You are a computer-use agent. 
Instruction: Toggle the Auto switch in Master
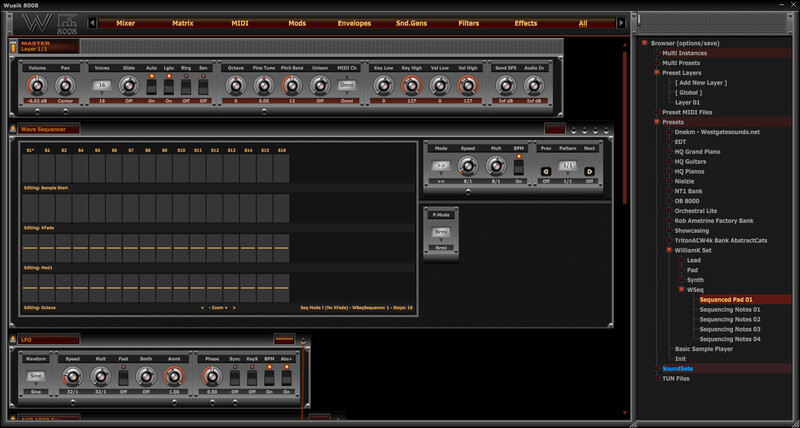152,87
